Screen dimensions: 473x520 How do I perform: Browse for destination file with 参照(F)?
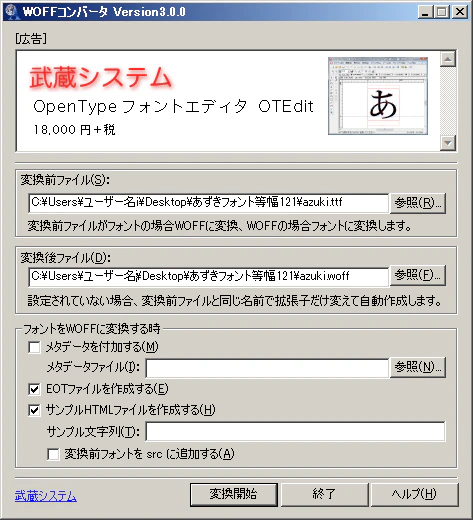[x=418, y=275]
